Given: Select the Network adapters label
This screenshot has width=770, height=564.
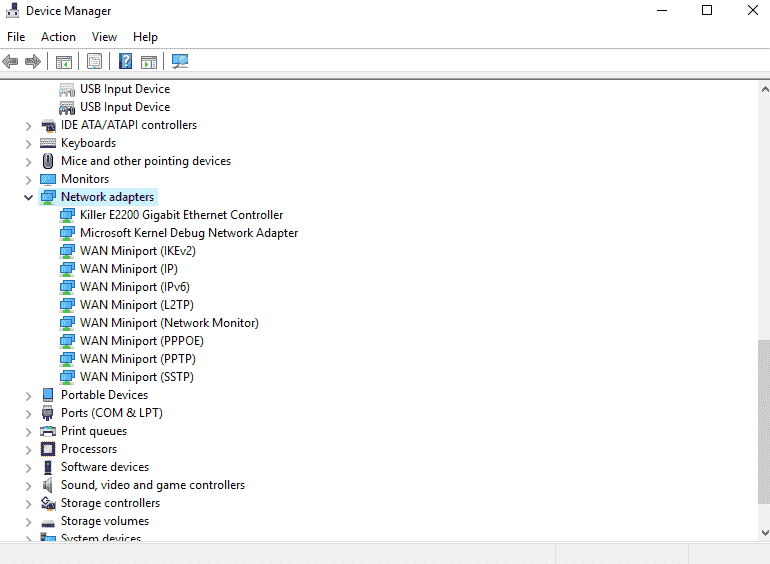Looking at the screenshot, I should pos(107,197).
